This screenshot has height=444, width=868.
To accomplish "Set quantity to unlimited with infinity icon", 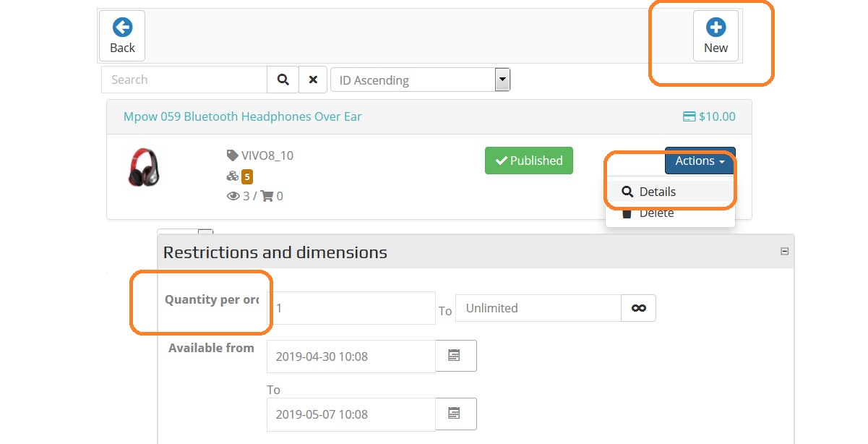I will (638, 308).
